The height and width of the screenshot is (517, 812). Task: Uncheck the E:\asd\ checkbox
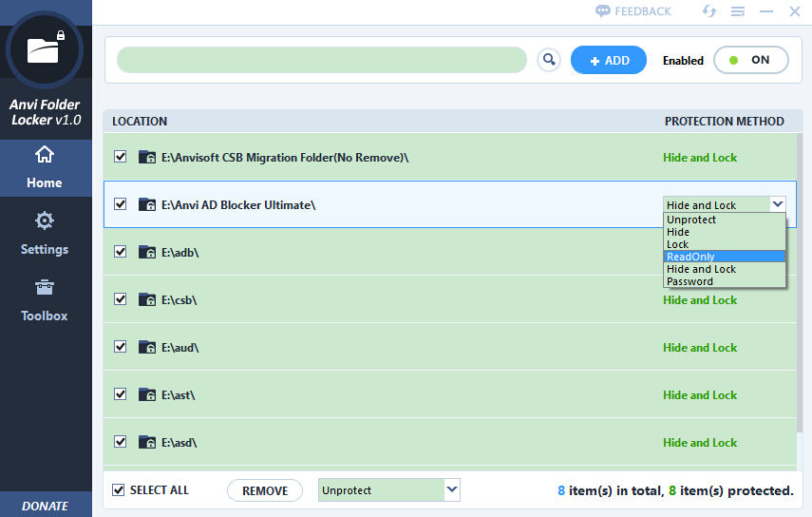pyautogui.click(x=121, y=442)
